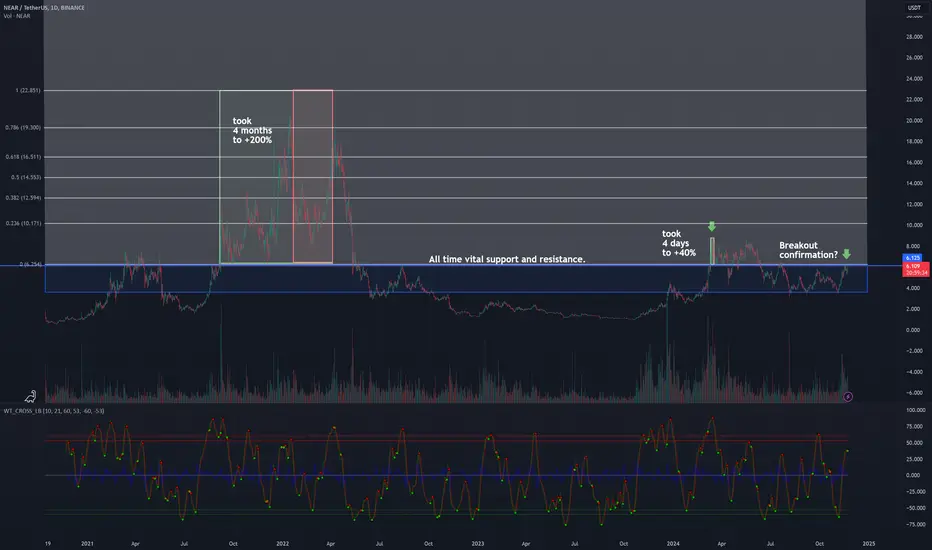Select the Vol · NEAR indicator legend
Viewport: 932px width, 550px height.
[x=17, y=16]
